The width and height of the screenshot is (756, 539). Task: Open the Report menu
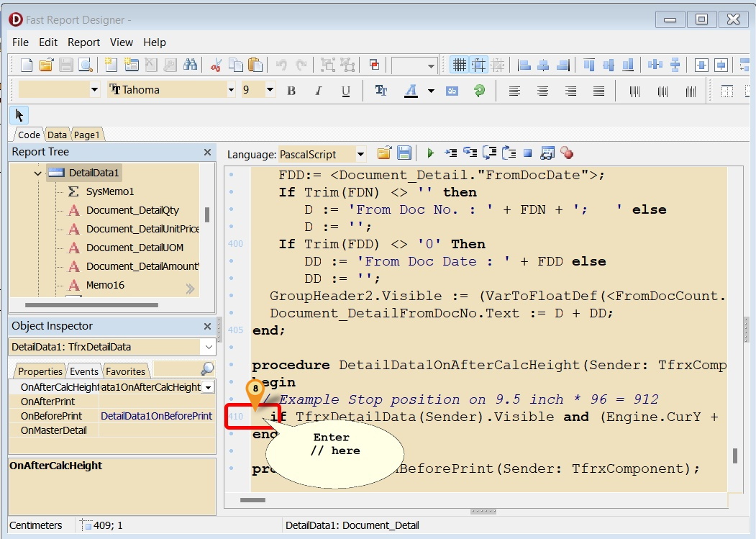click(83, 42)
